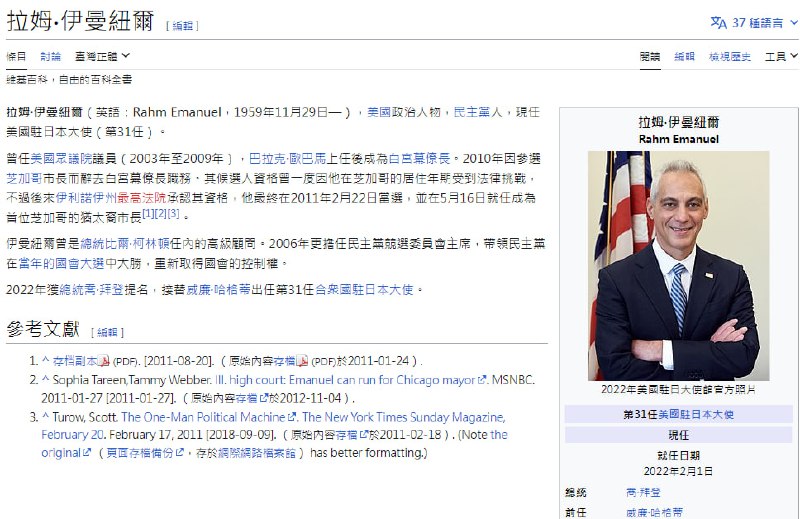Open the 總統比爾·柯林頓 link

[x=125, y=244]
